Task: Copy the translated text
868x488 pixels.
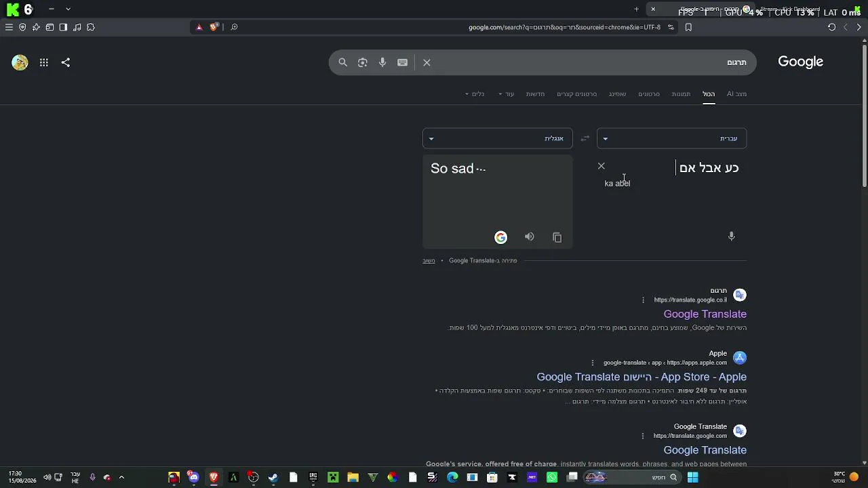Action: (x=557, y=237)
